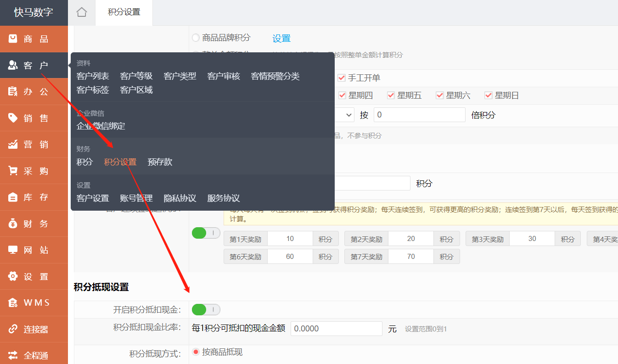618x364 pixels.
Task: Uncheck the 星期五 checkbox
Action: pyautogui.click(x=391, y=95)
